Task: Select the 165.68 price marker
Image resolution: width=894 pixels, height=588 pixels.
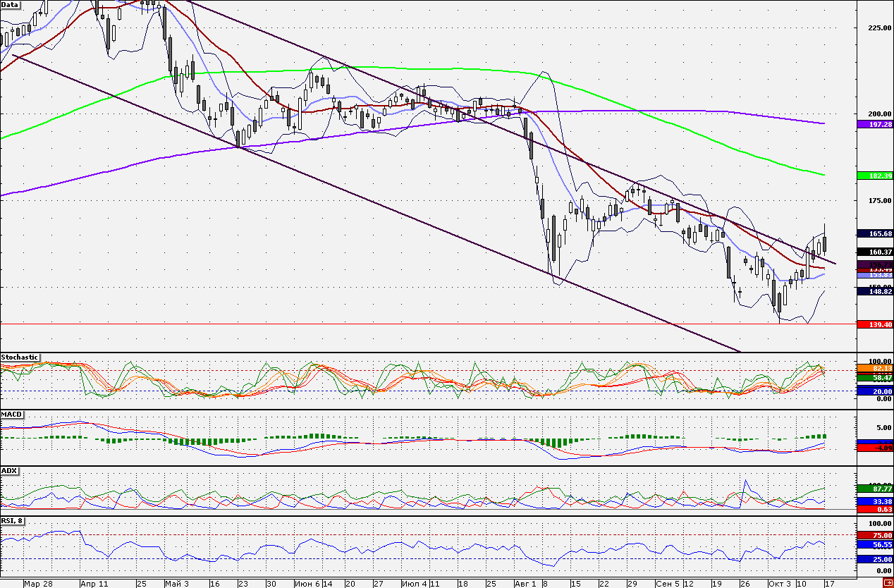Action: click(x=874, y=233)
